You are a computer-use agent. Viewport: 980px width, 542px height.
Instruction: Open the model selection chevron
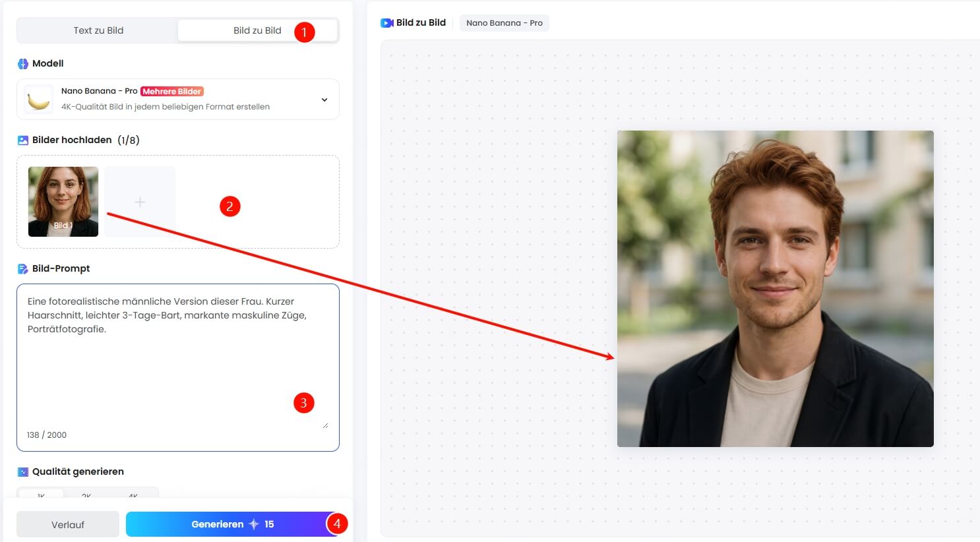click(324, 99)
